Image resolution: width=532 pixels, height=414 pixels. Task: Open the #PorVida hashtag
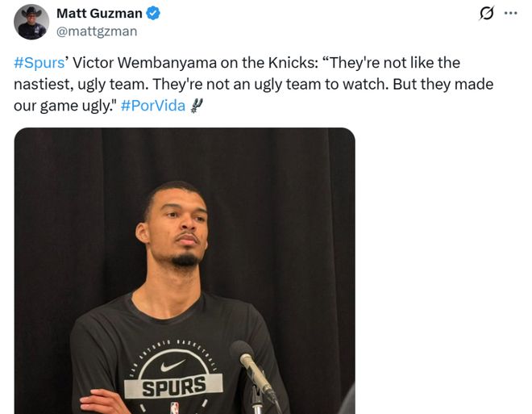tap(152, 106)
